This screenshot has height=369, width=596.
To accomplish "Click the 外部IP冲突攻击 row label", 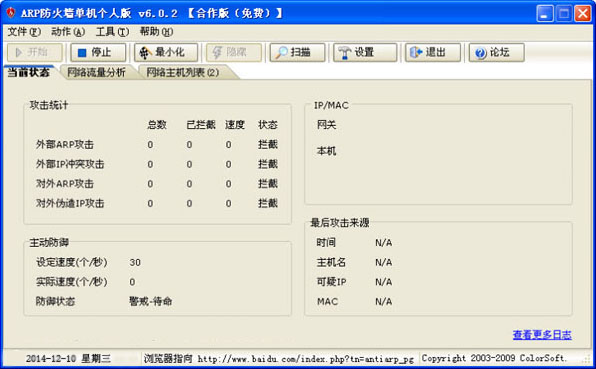I will pos(70,164).
